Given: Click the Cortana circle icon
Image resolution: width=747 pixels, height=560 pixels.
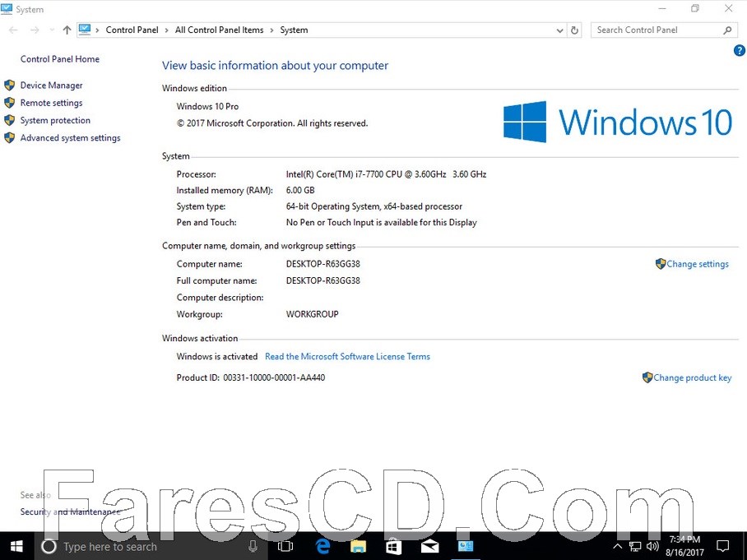Looking at the screenshot, I should pos(49,546).
